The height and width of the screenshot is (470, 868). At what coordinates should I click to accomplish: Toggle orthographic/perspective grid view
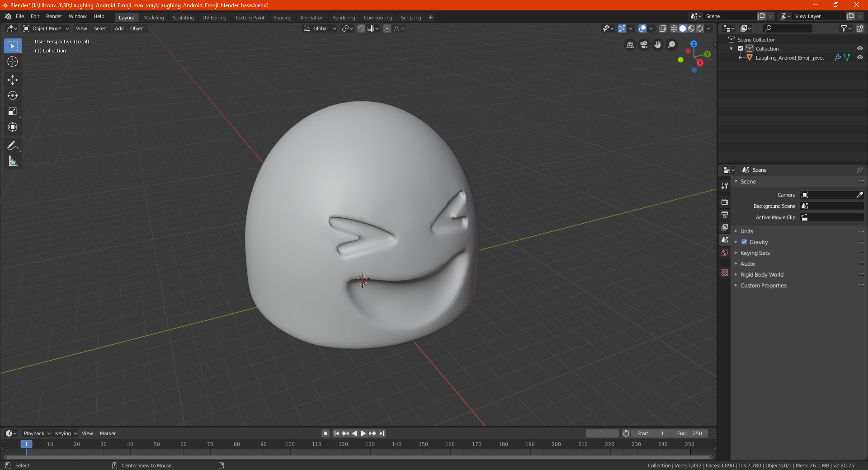click(630, 45)
